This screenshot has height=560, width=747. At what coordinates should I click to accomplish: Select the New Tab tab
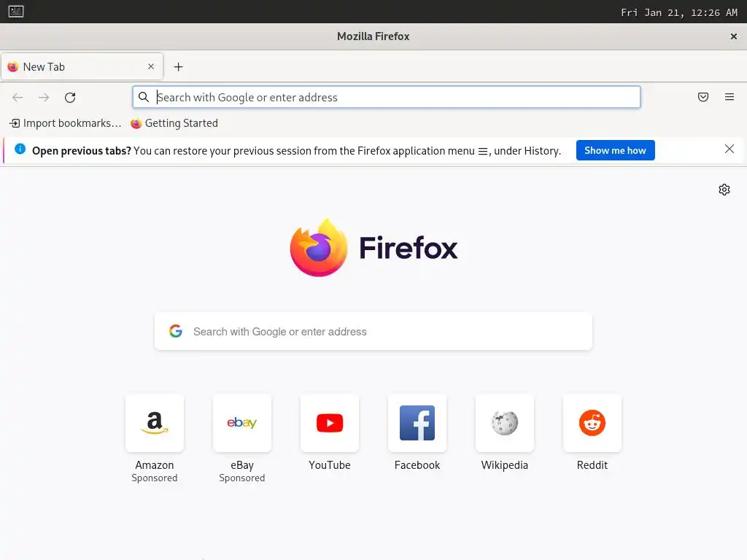82,66
